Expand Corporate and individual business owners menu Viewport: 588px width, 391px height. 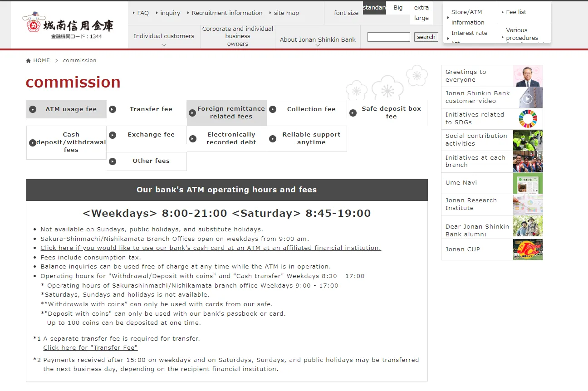pyautogui.click(x=238, y=36)
